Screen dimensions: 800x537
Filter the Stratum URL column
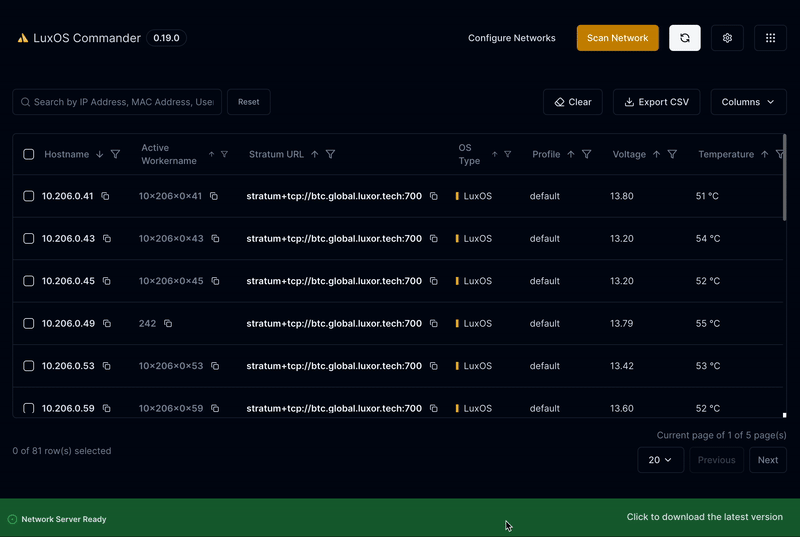(331, 154)
